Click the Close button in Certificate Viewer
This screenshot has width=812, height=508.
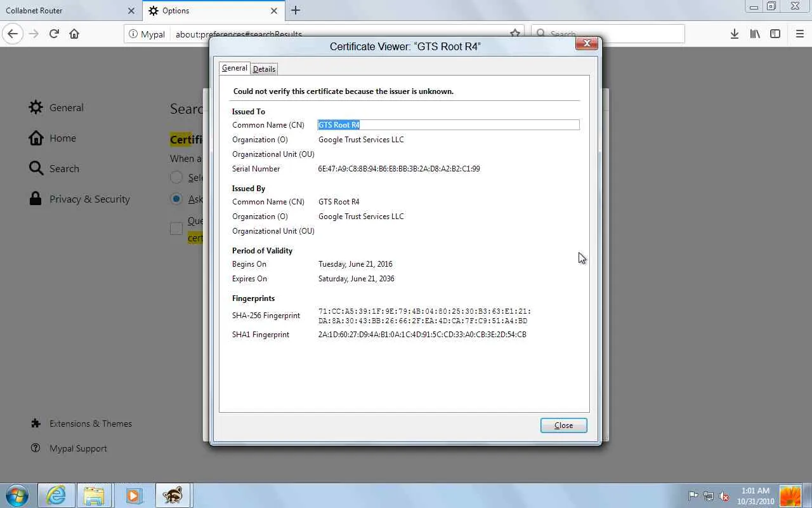point(564,425)
